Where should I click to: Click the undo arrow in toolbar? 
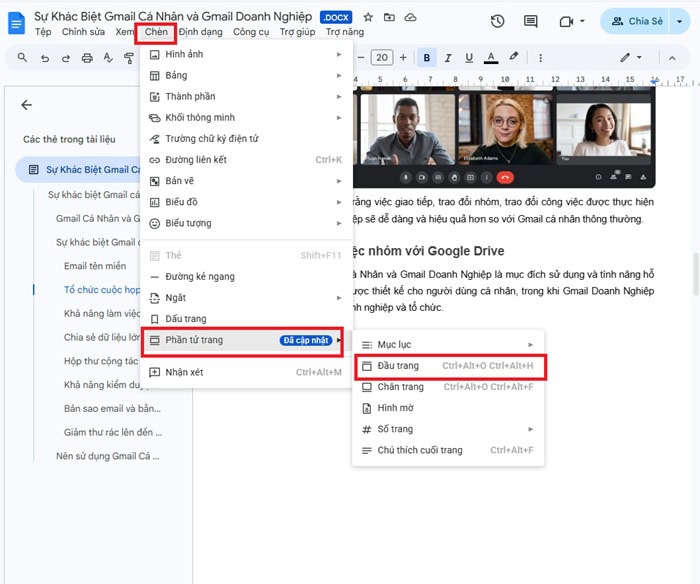pos(45,58)
